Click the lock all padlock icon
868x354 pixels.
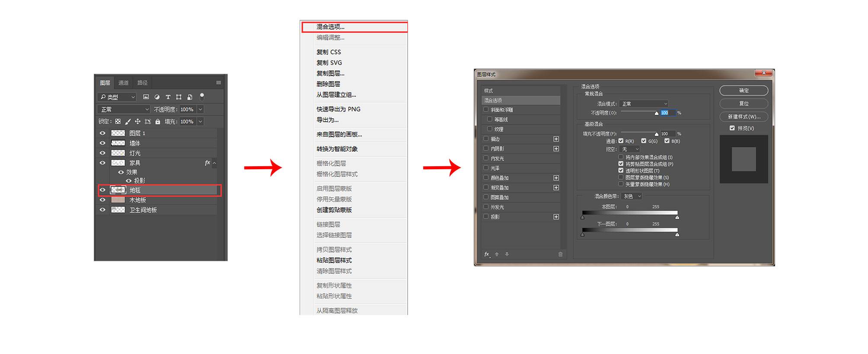tap(158, 122)
